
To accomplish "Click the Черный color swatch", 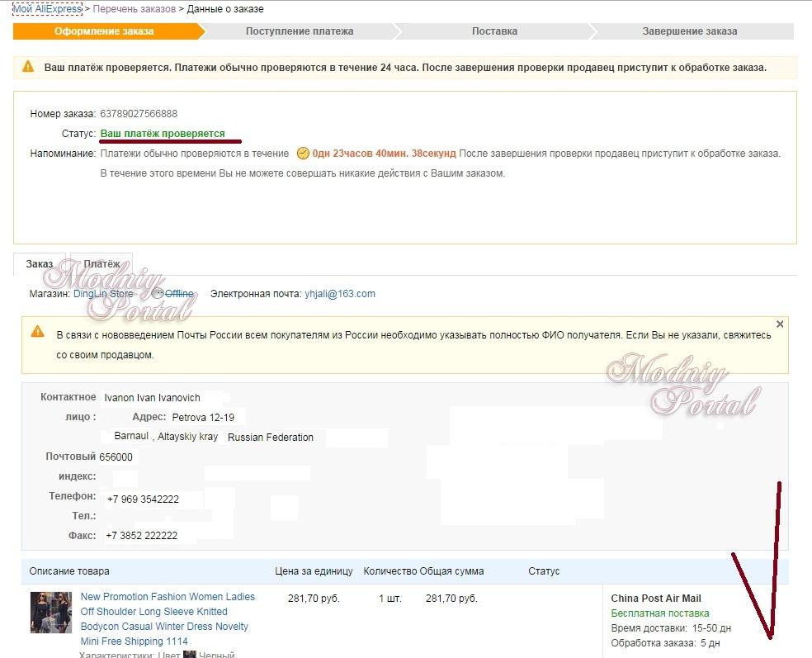I will (190, 655).
